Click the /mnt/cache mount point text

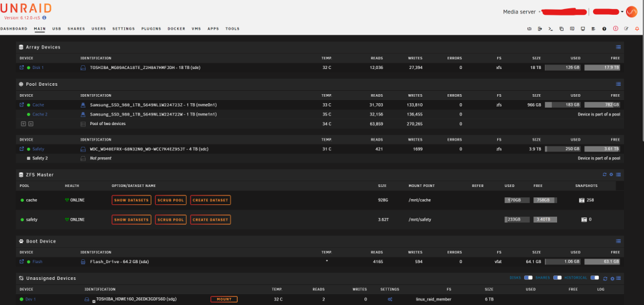coord(419,200)
